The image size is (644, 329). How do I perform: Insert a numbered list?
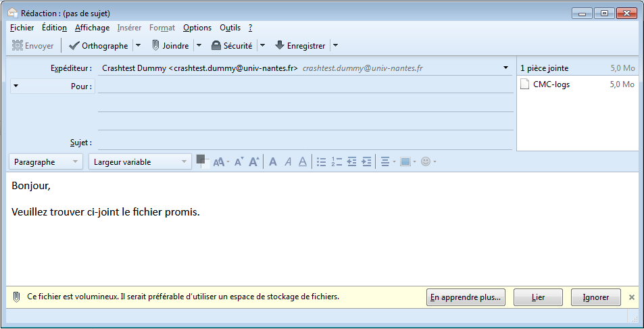tap(337, 162)
